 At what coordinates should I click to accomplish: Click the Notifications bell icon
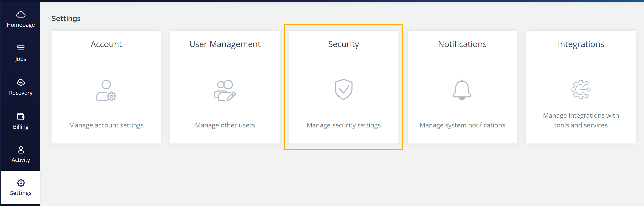point(462,90)
